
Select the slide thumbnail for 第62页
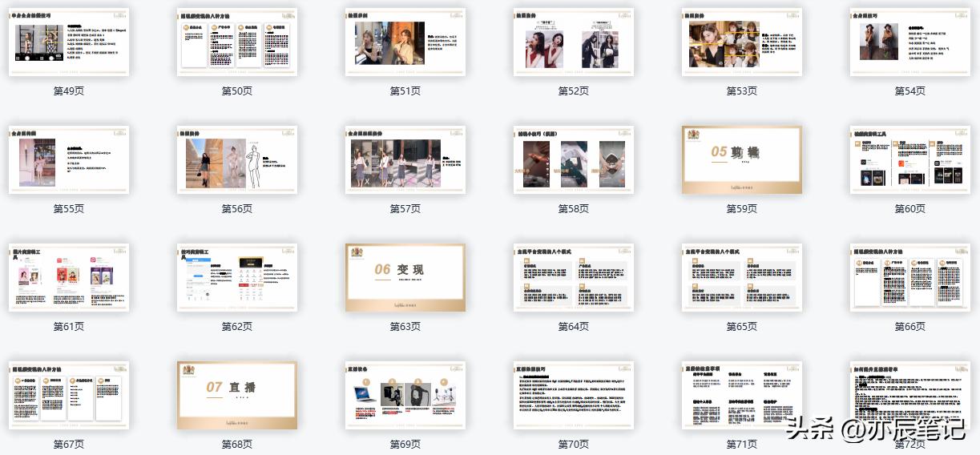(237, 278)
